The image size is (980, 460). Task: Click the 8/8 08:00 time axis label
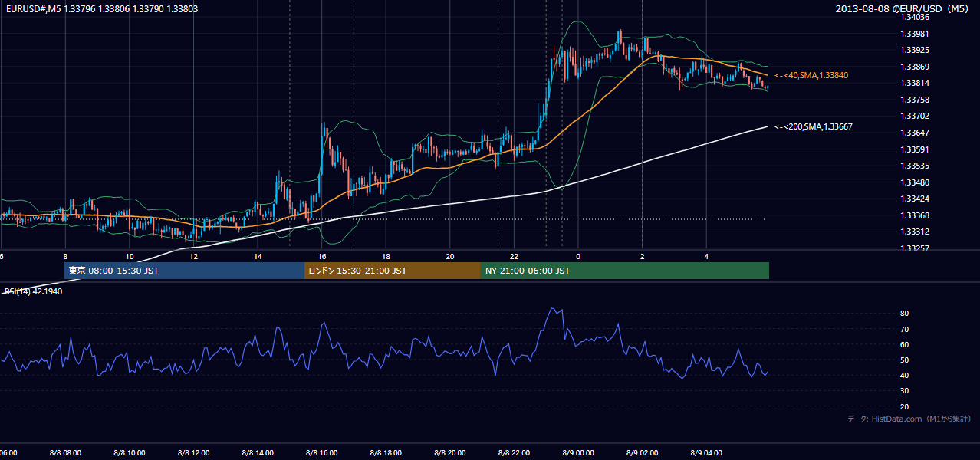[65, 452]
